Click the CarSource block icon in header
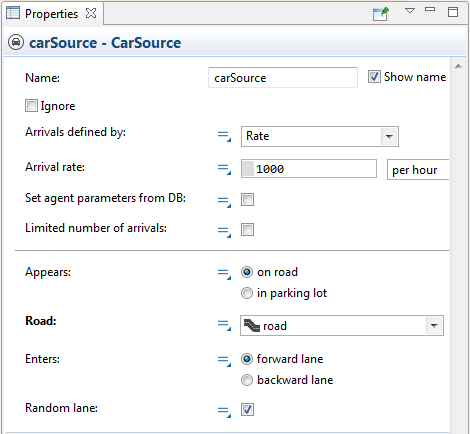This screenshot has height=434, width=470. click(x=16, y=43)
